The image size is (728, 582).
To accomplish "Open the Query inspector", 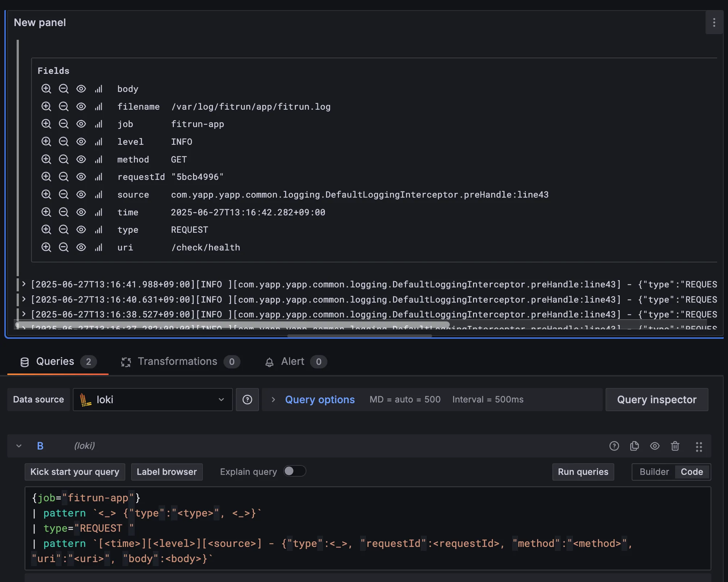I will [x=656, y=400].
